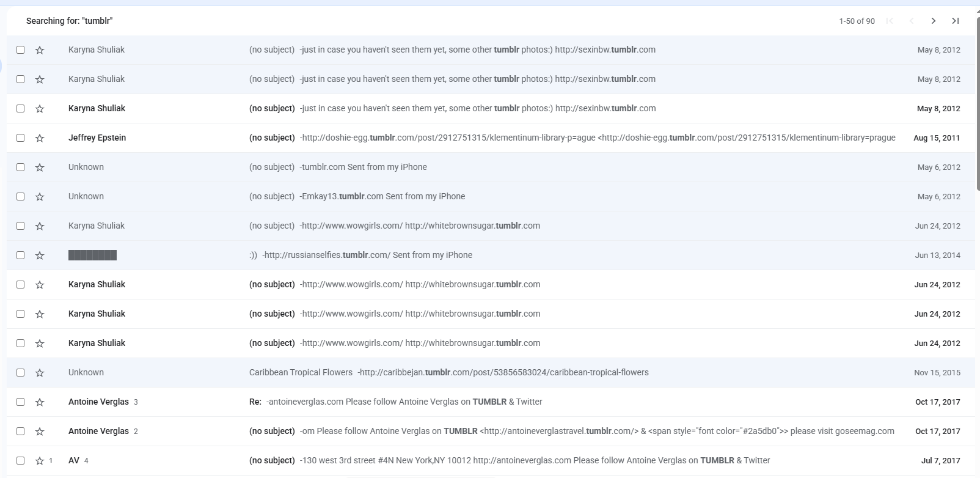Click the first page arrow

tap(890, 21)
